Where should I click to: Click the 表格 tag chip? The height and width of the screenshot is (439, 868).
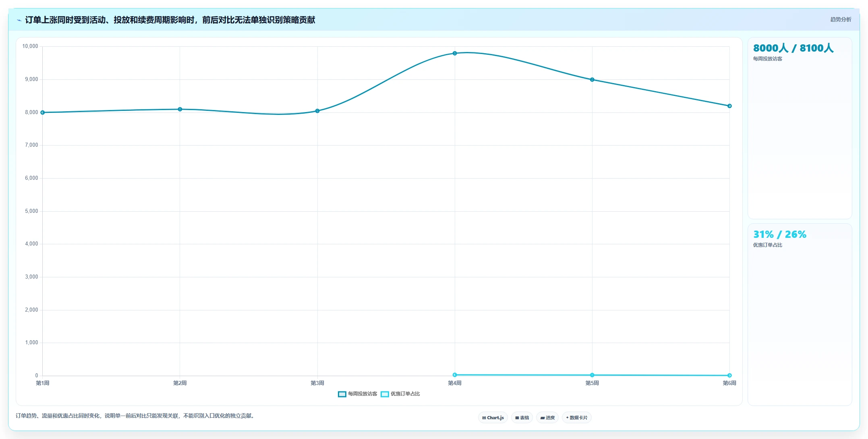point(522,418)
